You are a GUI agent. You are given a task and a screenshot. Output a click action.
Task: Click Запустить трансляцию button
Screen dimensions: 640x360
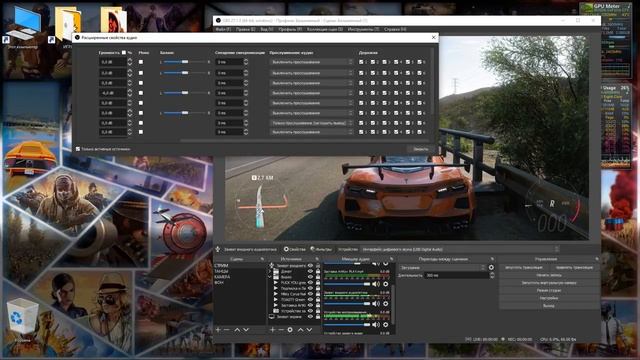pyautogui.click(x=524, y=267)
